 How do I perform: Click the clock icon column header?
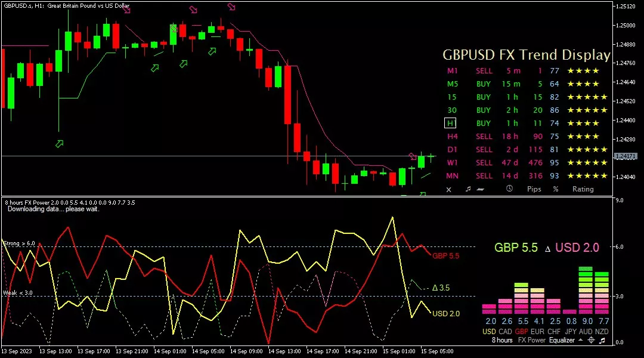(509, 189)
